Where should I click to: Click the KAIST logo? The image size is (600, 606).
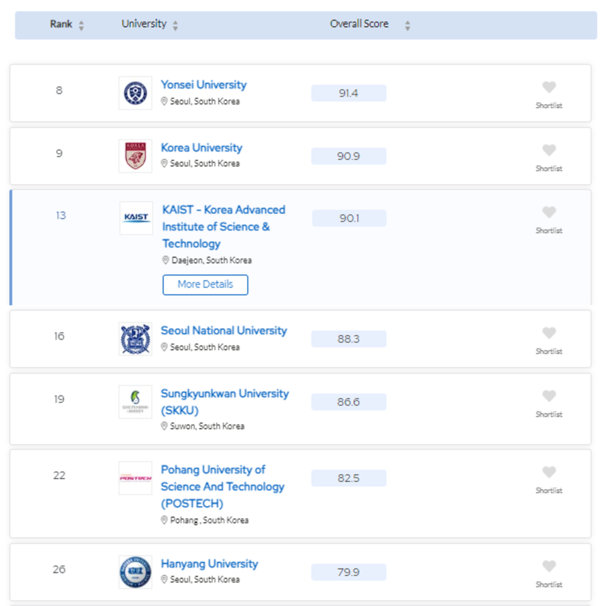click(136, 218)
